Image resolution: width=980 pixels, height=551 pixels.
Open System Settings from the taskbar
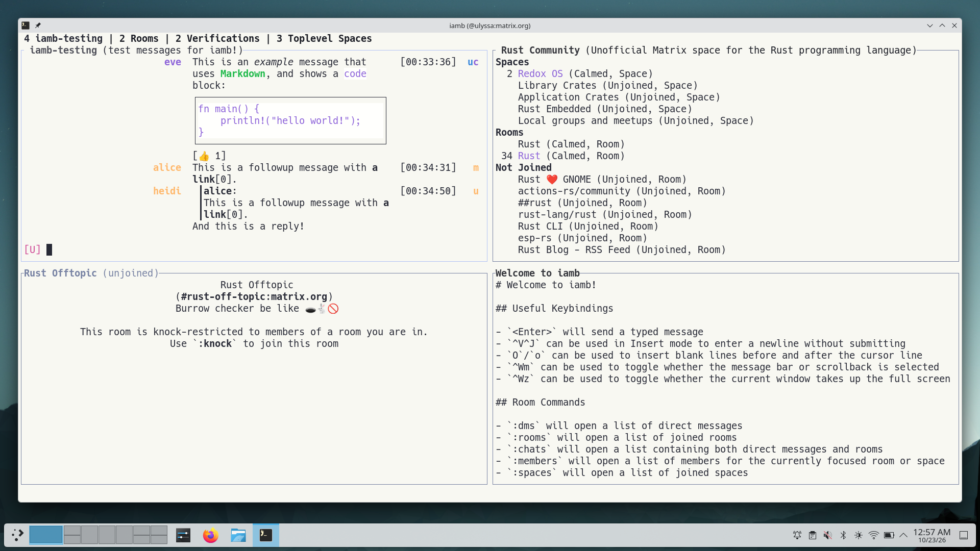pyautogui.click(x=183, y=535)
